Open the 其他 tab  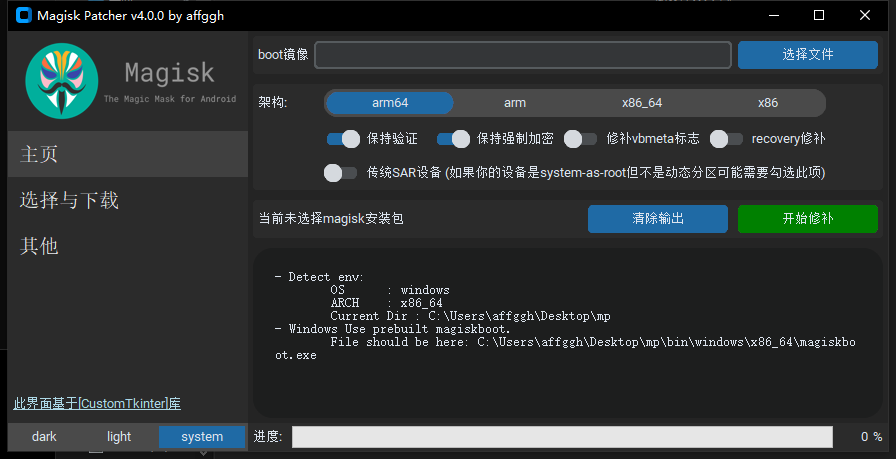point(128,246)
